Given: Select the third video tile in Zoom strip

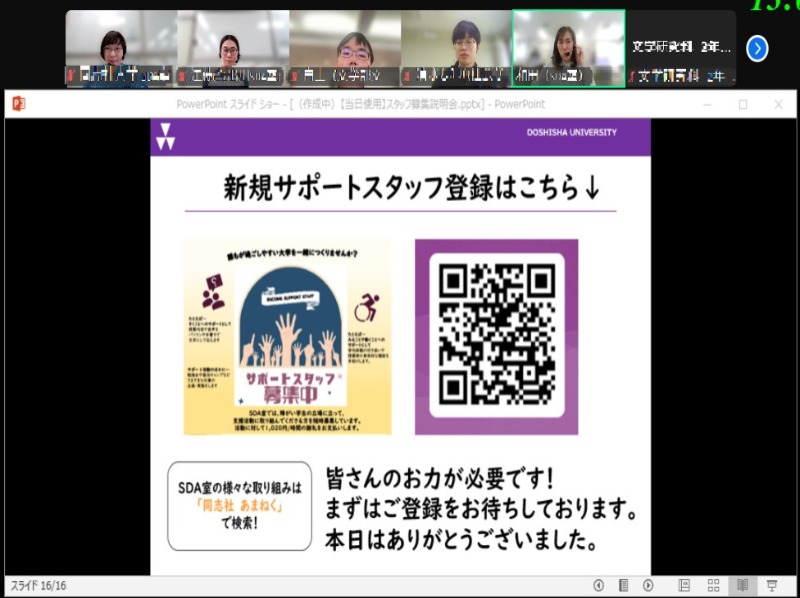Looking at the screenshot, I should coord(345,48).
